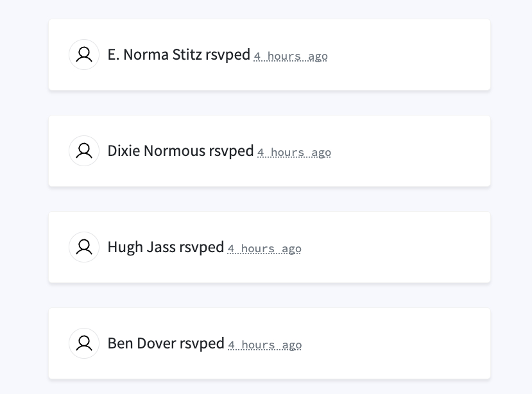Open the E. Norma Stitz name link

pos(155,55)
